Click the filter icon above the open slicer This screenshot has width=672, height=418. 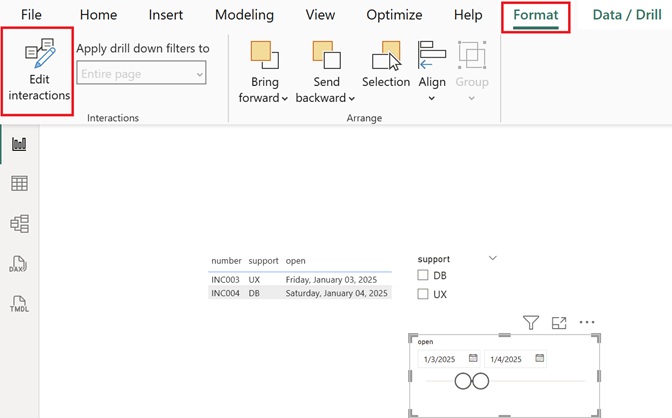tap(531, 322)
